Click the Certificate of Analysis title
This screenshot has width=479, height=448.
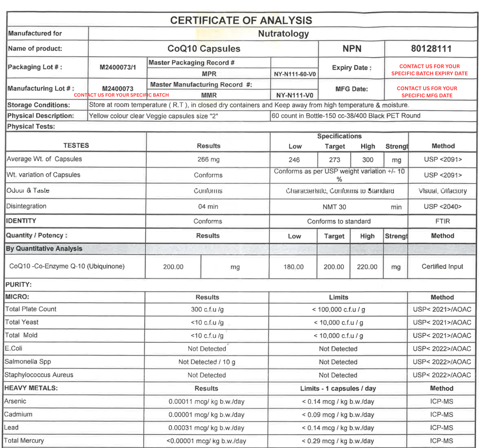pos(241,20)
